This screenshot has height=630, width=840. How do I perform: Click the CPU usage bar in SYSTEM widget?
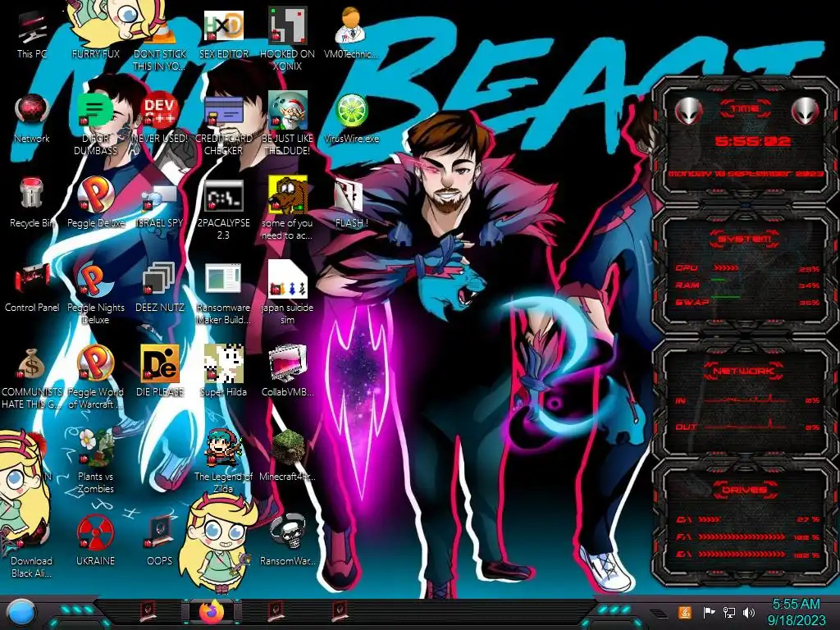coord(725,267)
